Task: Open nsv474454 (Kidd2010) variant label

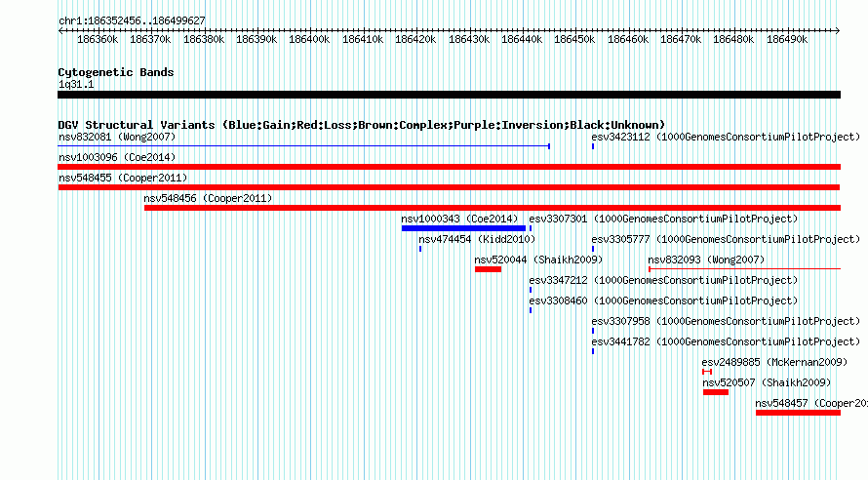Action: tap(477, 239)
